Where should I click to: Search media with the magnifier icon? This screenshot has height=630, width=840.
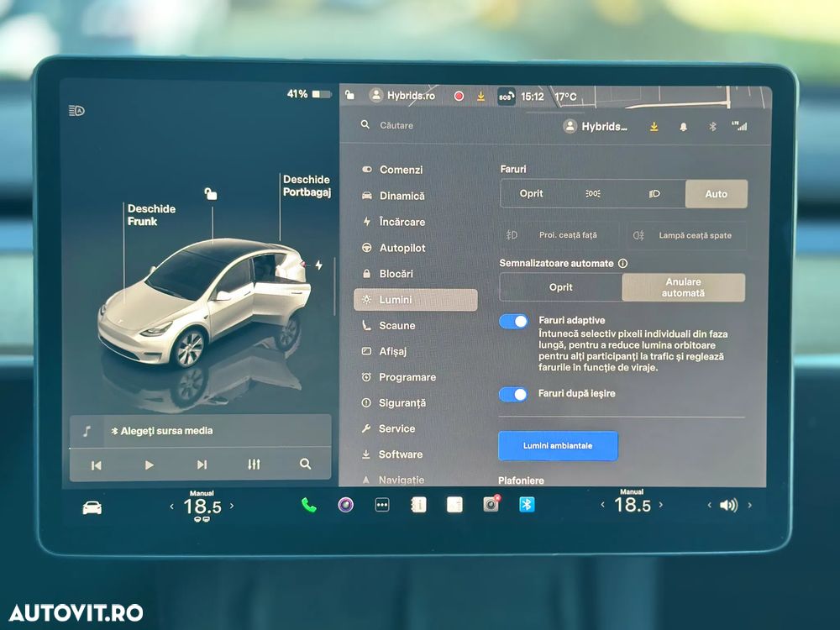(306, 464)
